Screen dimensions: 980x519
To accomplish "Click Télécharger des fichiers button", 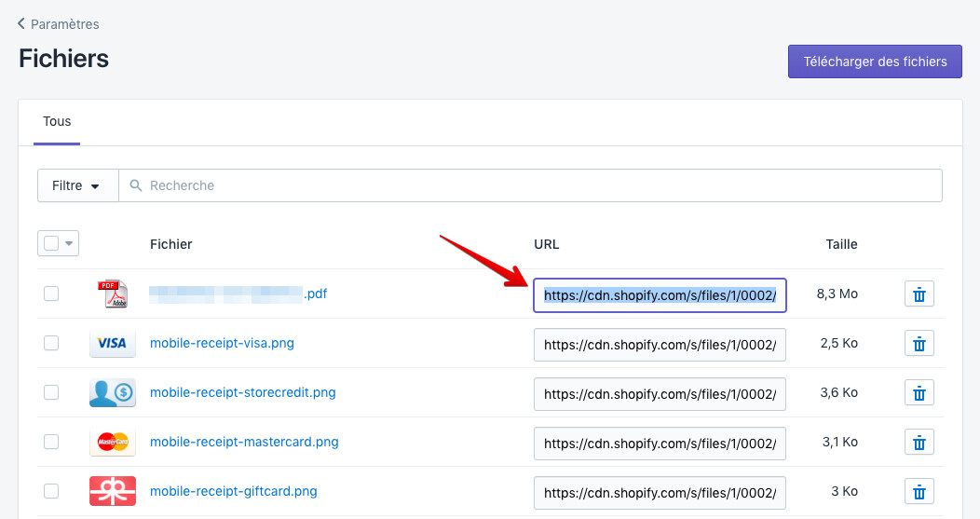I will click(875, 61).
